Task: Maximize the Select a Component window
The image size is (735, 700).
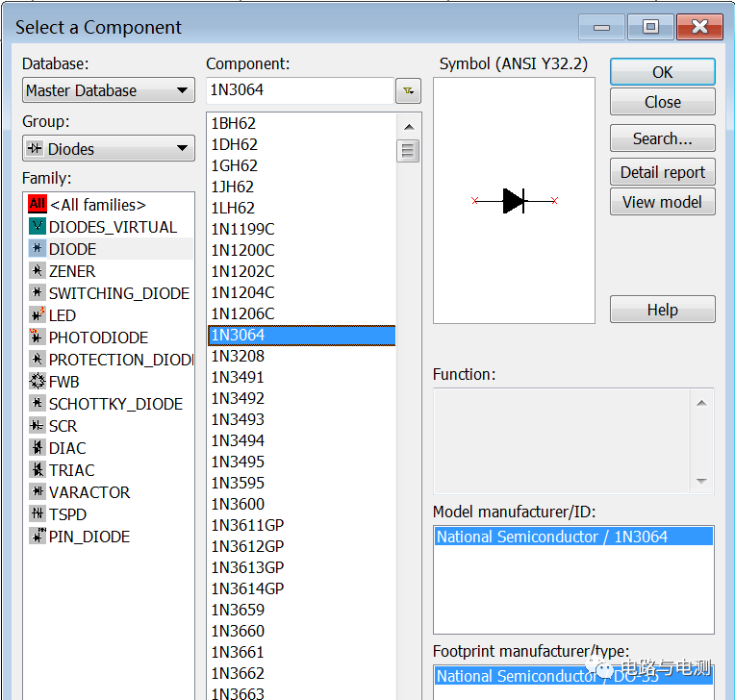Action: (x=650, y=27)
